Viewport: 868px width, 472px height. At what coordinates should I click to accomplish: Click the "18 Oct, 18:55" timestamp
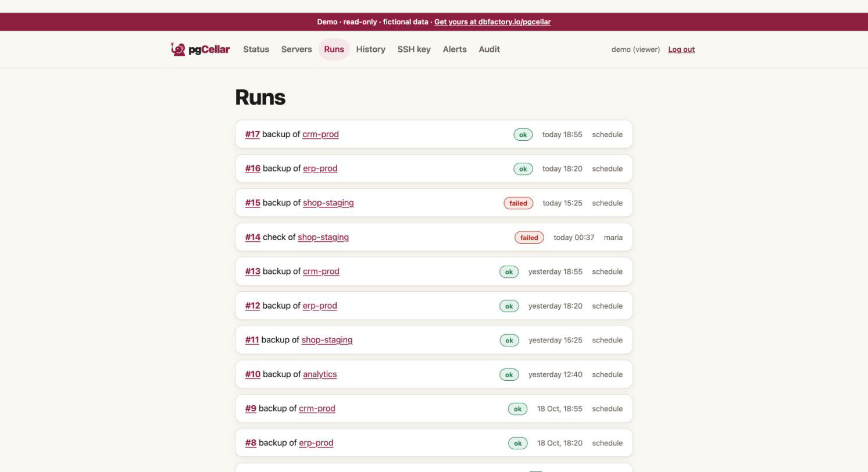559,409
